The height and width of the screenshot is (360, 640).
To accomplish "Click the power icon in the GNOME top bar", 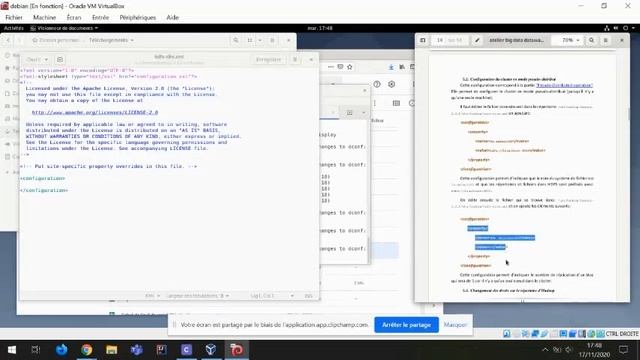I will pyautogui.click(x=625, y=28).
